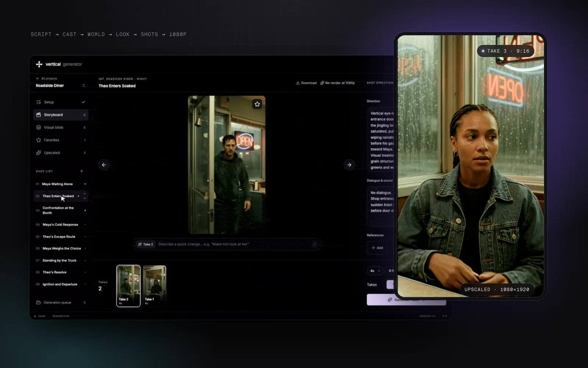Add a reference image
This screenshot has height=368, width=588.
(x=377, y=248)
